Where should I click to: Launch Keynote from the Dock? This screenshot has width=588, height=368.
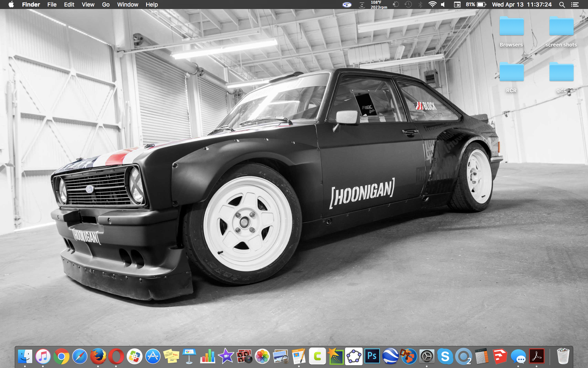click(189, 356)
